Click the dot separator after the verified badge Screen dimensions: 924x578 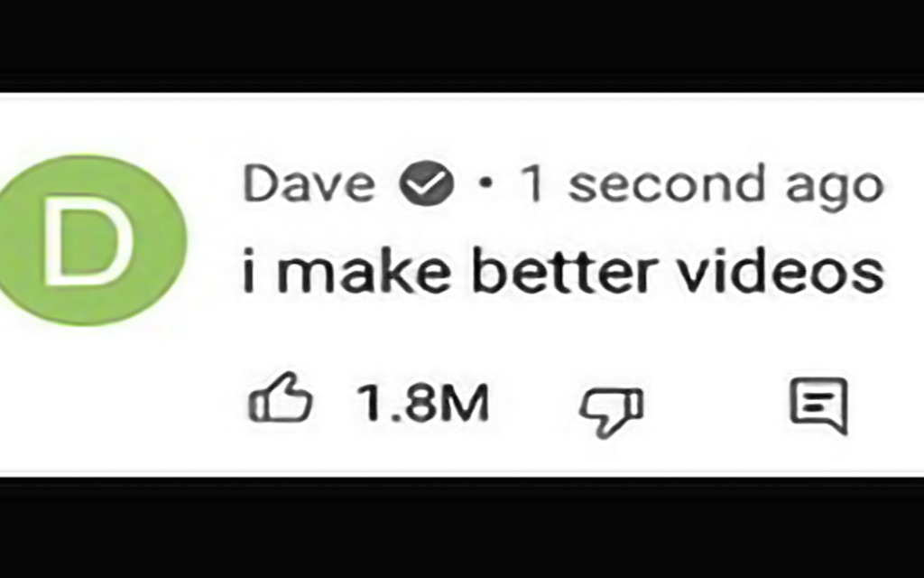485,184
